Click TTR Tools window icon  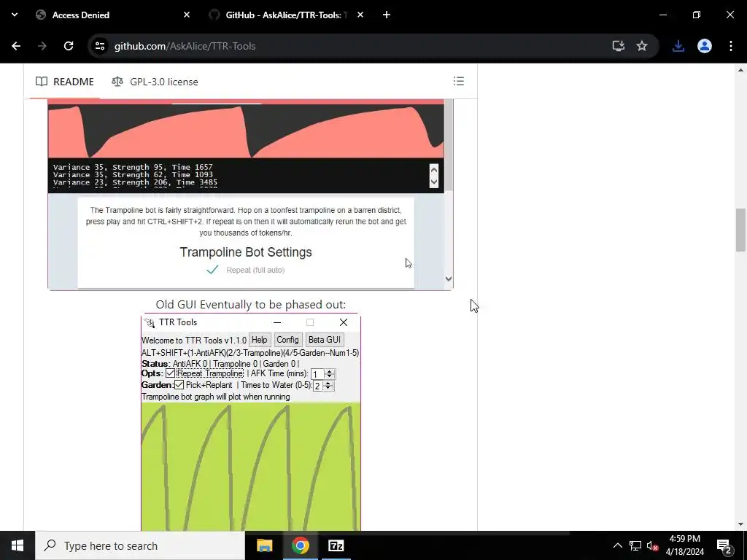coord(150,323)
